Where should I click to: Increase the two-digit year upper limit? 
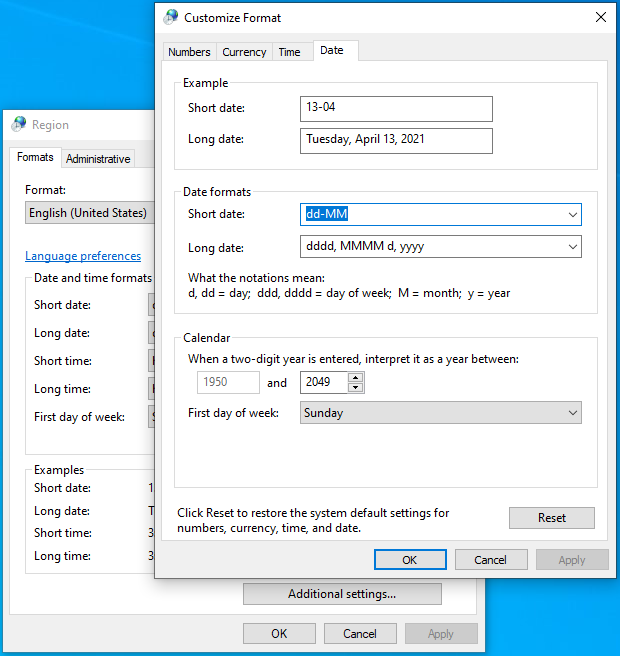tap(356, 377)
